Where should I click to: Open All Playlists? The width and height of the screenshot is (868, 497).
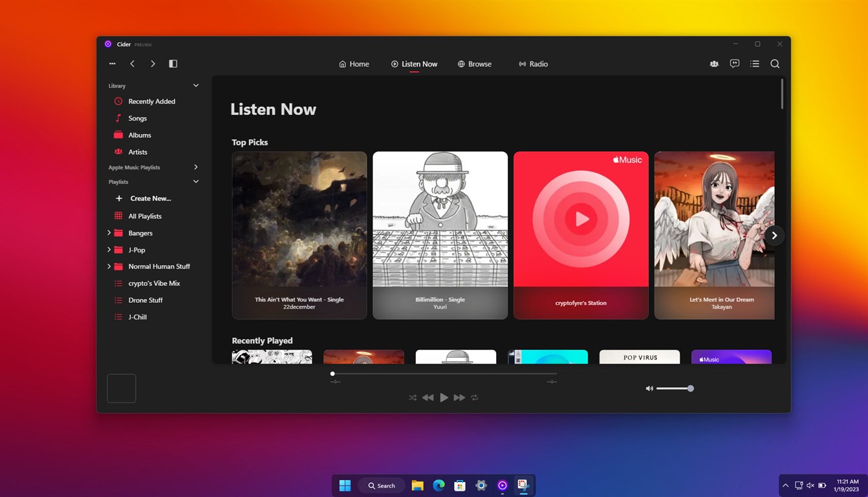(x=146, y=215)
